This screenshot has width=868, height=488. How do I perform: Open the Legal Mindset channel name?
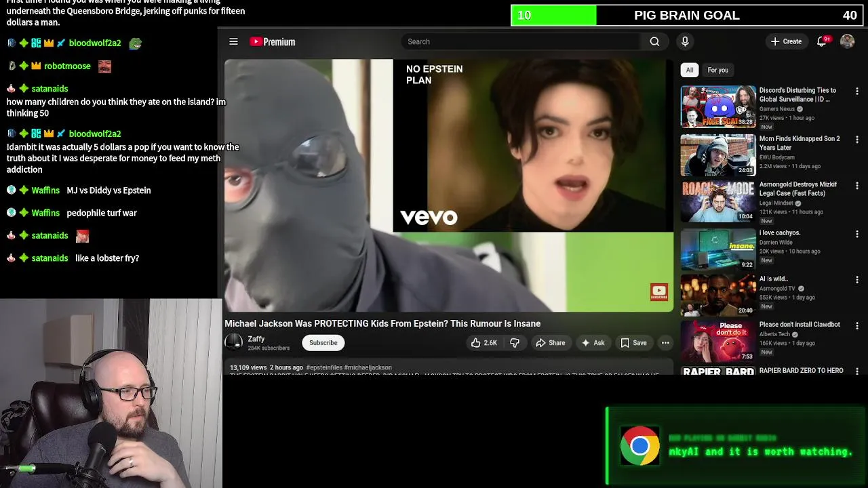coord(778,203)
